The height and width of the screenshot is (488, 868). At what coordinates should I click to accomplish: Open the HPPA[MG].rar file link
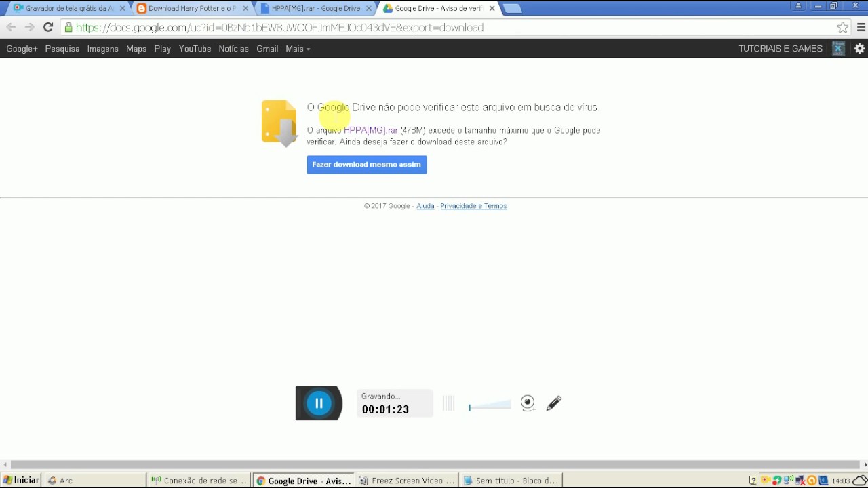point(370,130)
